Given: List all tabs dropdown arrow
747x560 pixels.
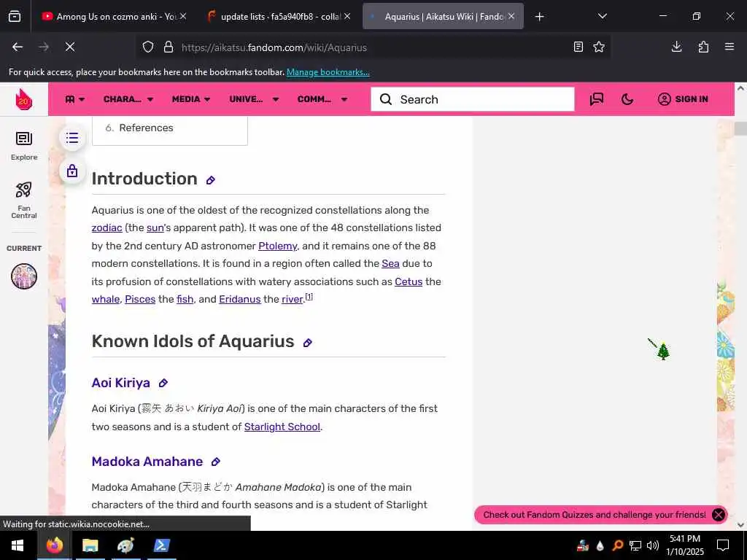Looking at the screenshot, I should pos(602,16).
